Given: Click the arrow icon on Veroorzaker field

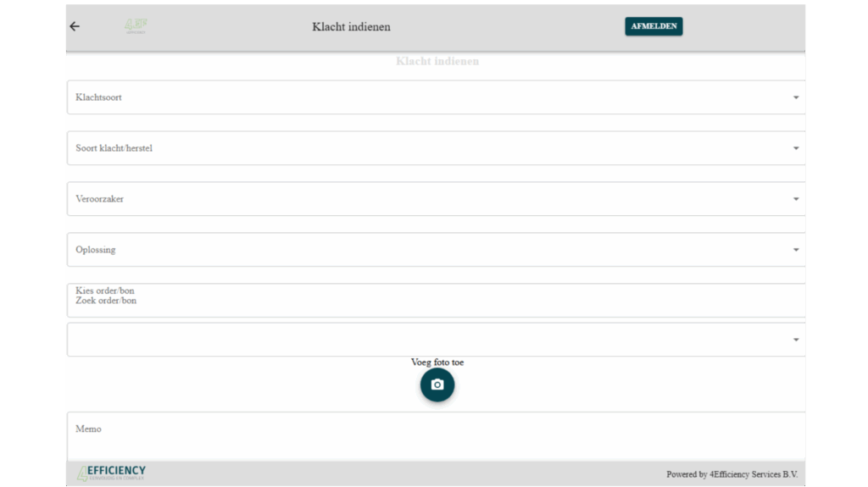Looking at the screenshot, I should [x=795, y=199].
